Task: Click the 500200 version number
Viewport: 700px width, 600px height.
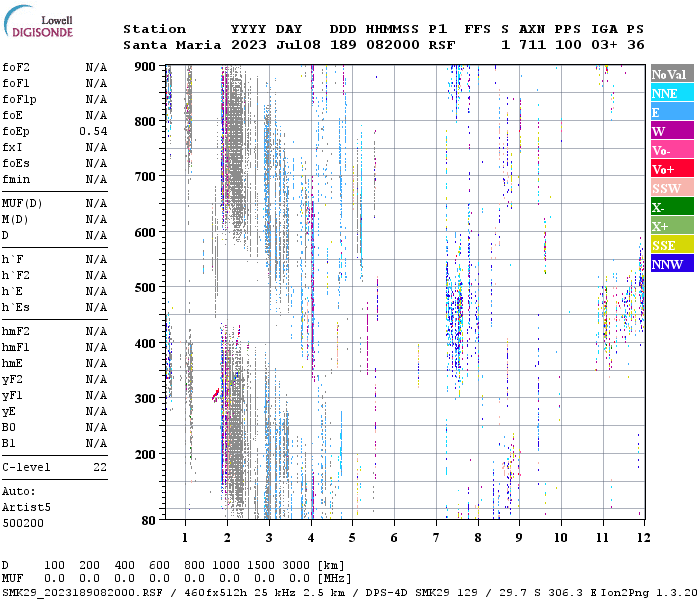Action: pos(23,523)
